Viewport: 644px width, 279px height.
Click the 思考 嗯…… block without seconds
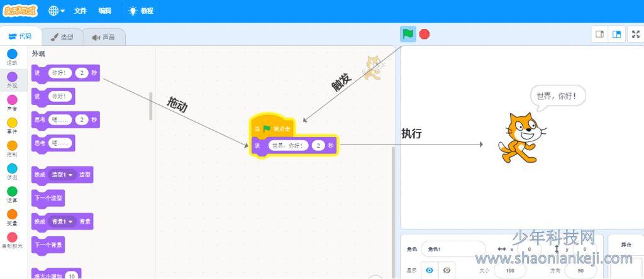tap(53, 144)
